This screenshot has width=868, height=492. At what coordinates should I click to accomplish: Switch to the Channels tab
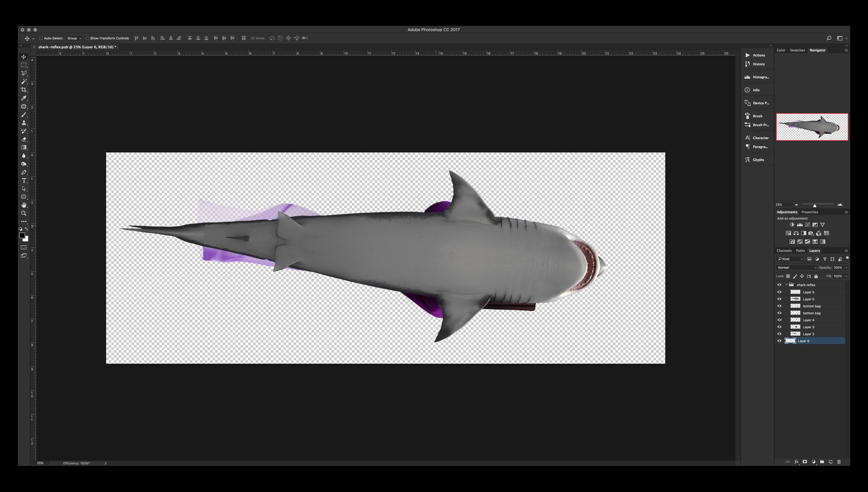click(784, 250)
